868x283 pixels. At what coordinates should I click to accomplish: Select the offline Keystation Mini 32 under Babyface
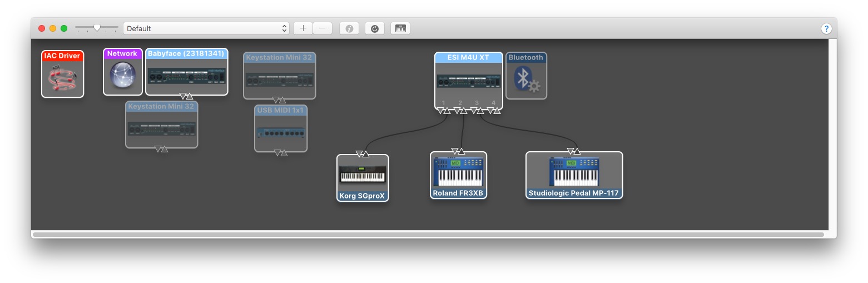[162, 125]
